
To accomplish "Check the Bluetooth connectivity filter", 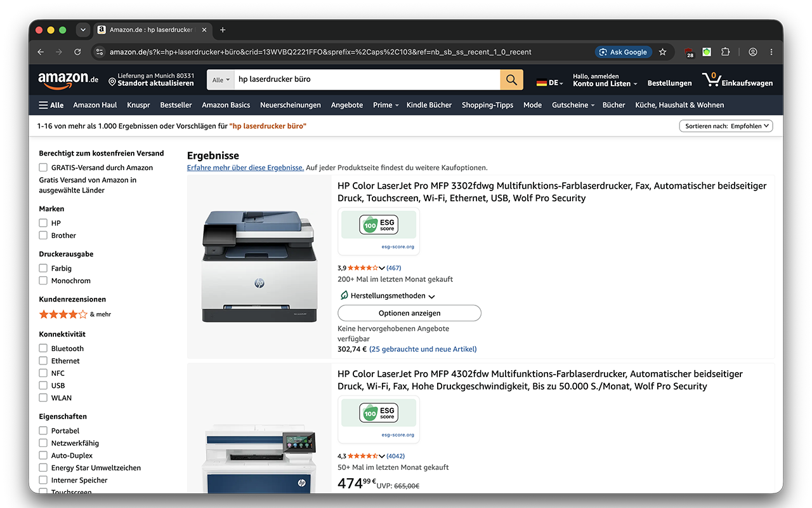I will tap(43, 348).
